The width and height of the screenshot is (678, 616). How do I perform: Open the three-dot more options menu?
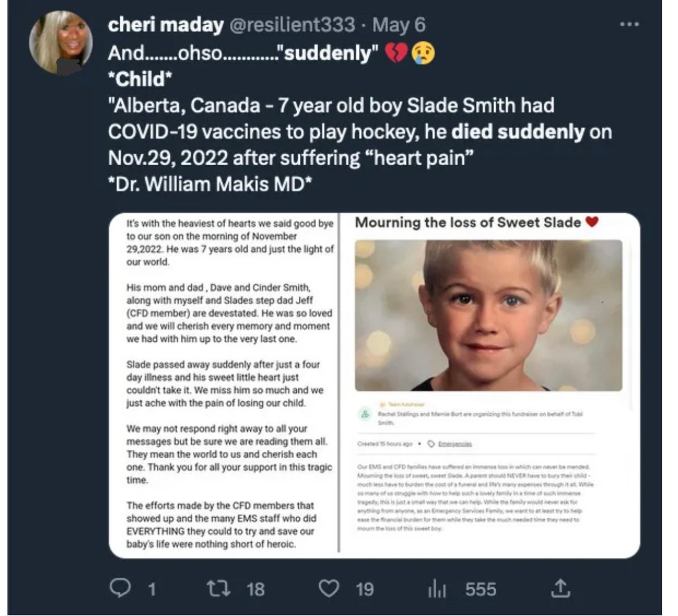point(629,24)
